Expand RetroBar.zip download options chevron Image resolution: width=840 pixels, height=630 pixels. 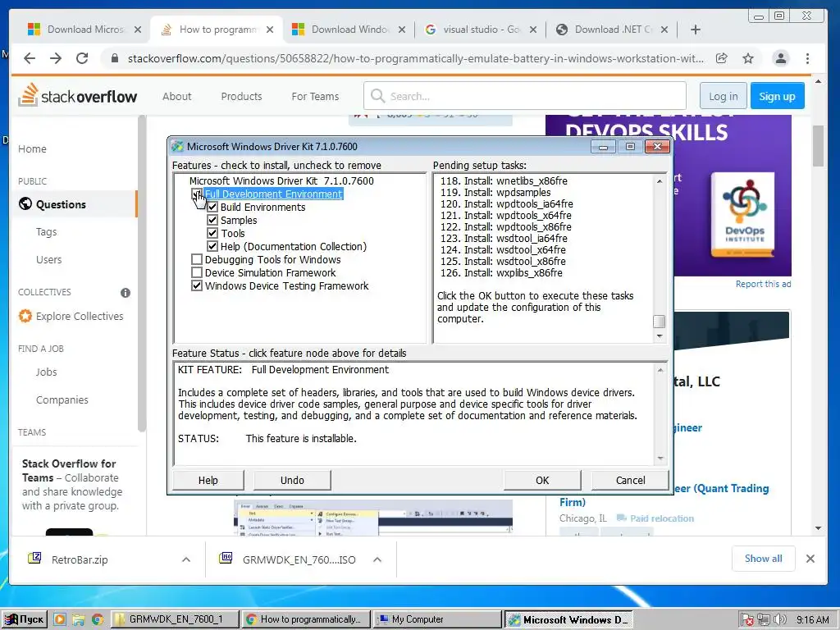point(186,559)
